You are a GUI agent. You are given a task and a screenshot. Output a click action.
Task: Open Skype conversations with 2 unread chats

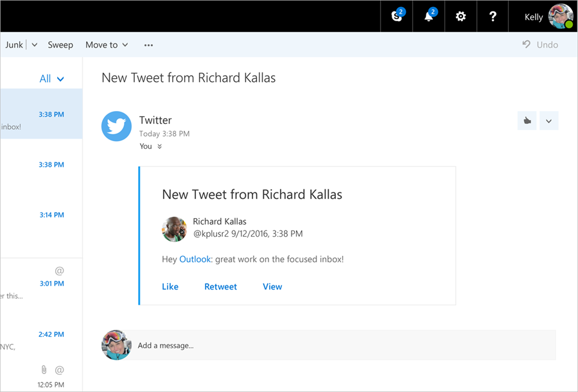(396, 16)
